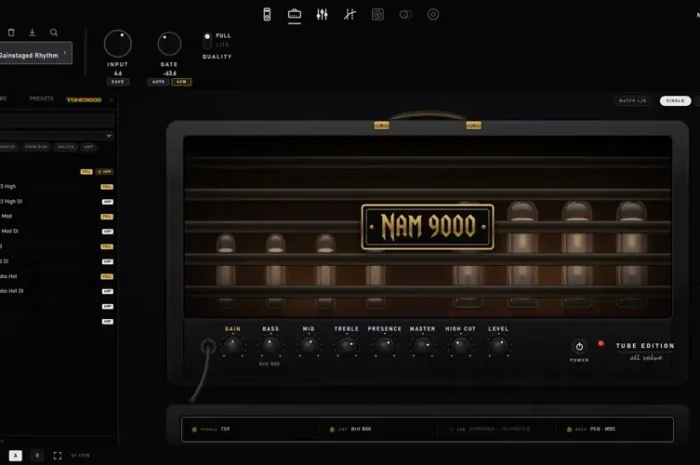
Task: Open the pedal stompbox section icon
Action: 267,14
